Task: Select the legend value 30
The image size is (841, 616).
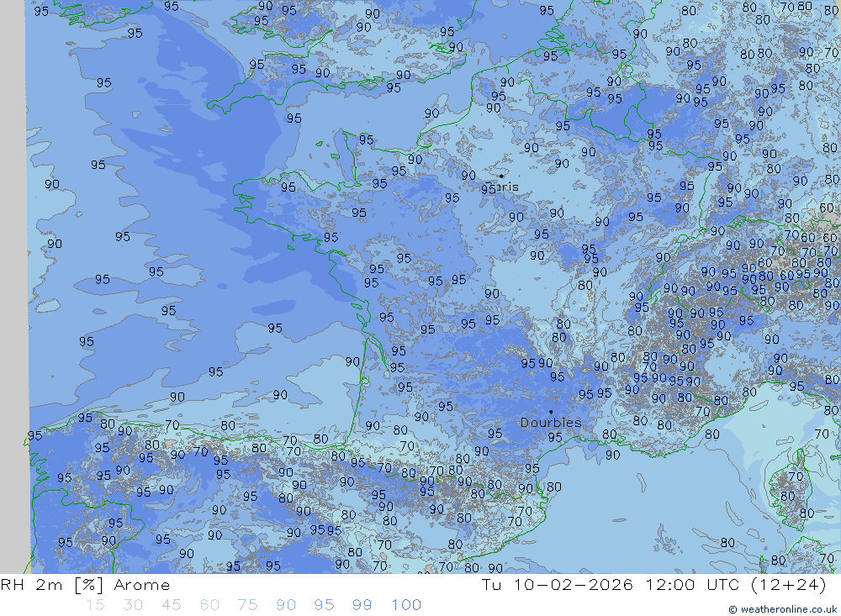Action: (x=133, y=605)
